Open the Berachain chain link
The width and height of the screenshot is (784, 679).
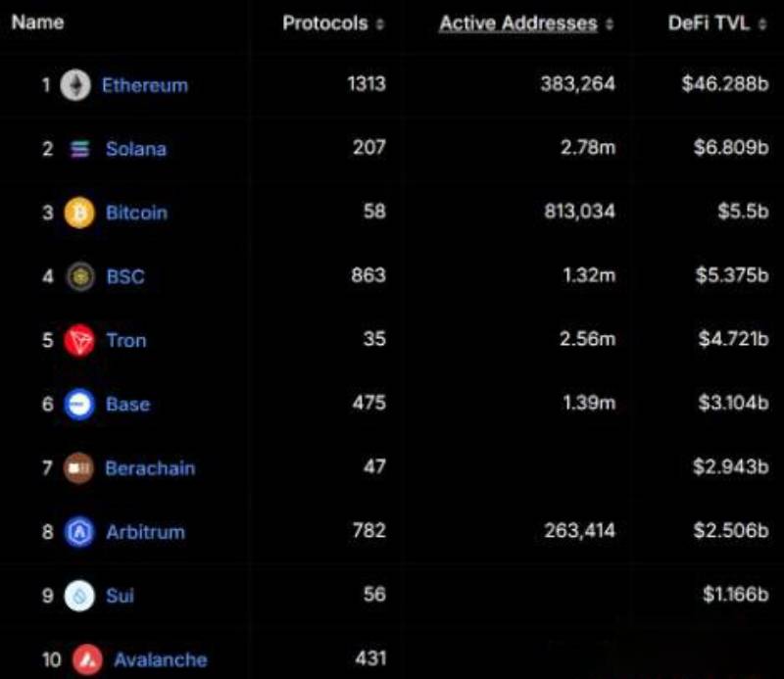(150, 468)
